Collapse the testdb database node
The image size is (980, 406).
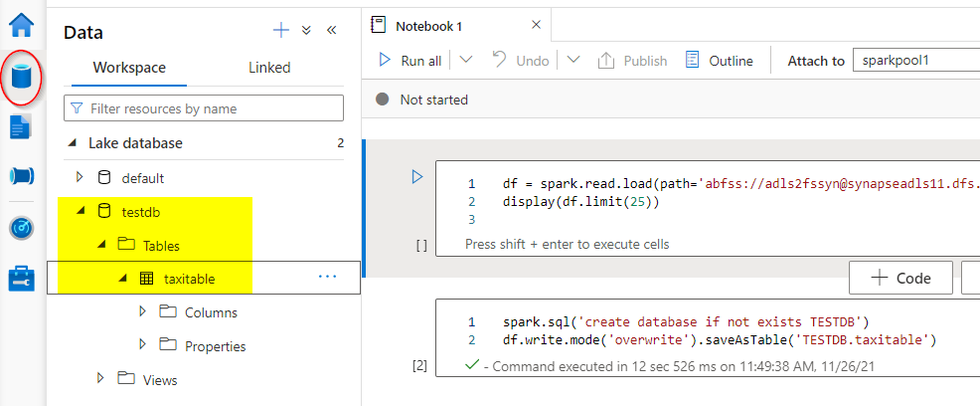tap(81, 212)
